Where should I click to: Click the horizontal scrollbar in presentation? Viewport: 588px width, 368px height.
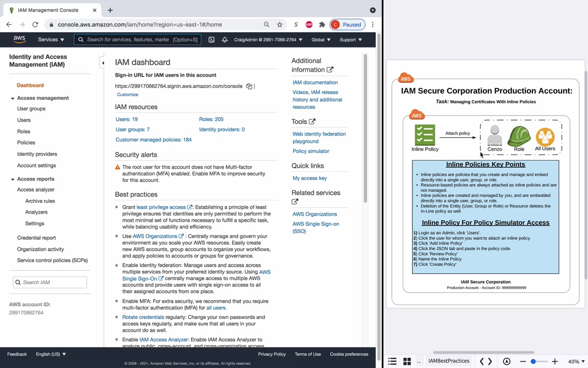(483, 353)
